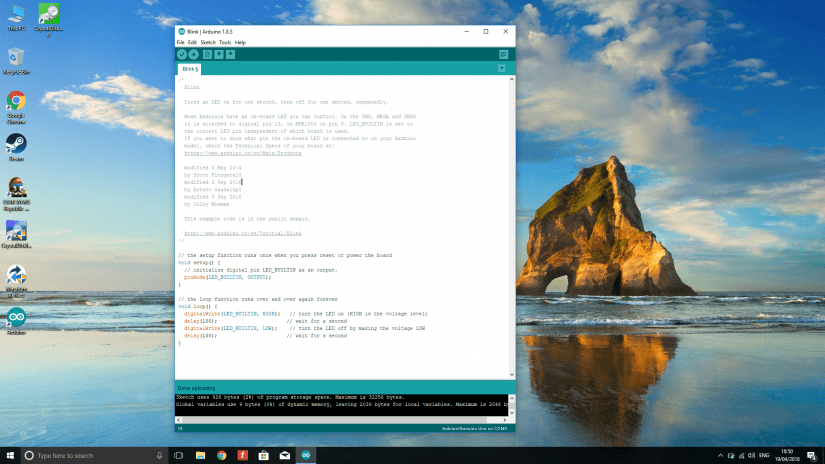Open the Help menu

coord(240,42)
